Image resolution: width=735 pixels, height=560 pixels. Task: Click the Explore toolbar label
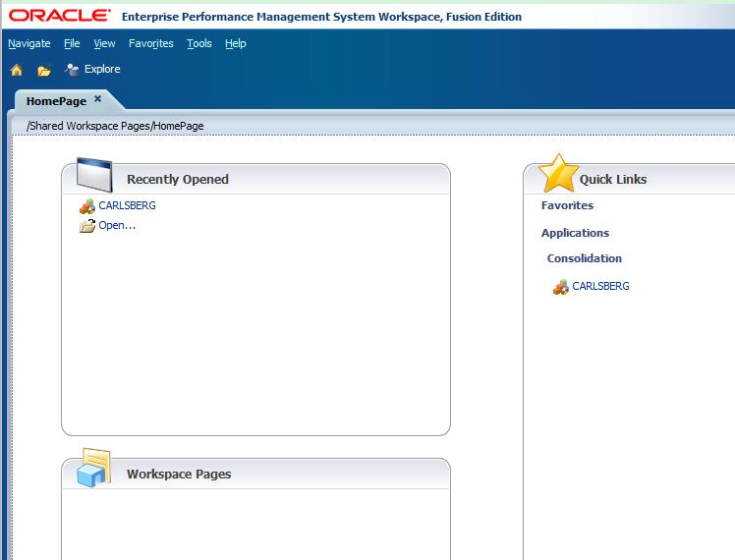point(102,69)
